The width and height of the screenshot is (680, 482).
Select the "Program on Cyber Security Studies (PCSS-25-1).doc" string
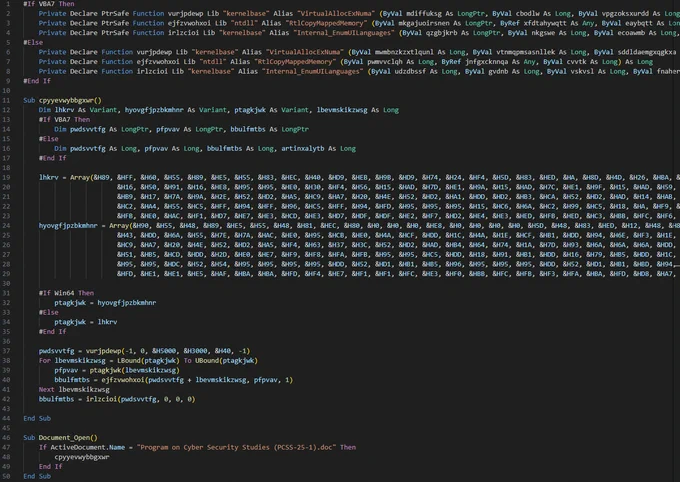point(237,447)
